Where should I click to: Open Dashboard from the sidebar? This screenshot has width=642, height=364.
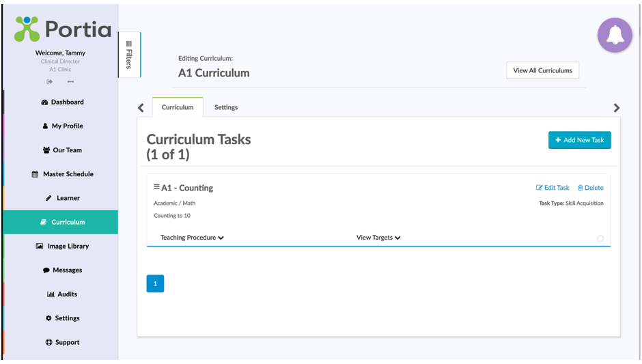(x=62, y=102)
